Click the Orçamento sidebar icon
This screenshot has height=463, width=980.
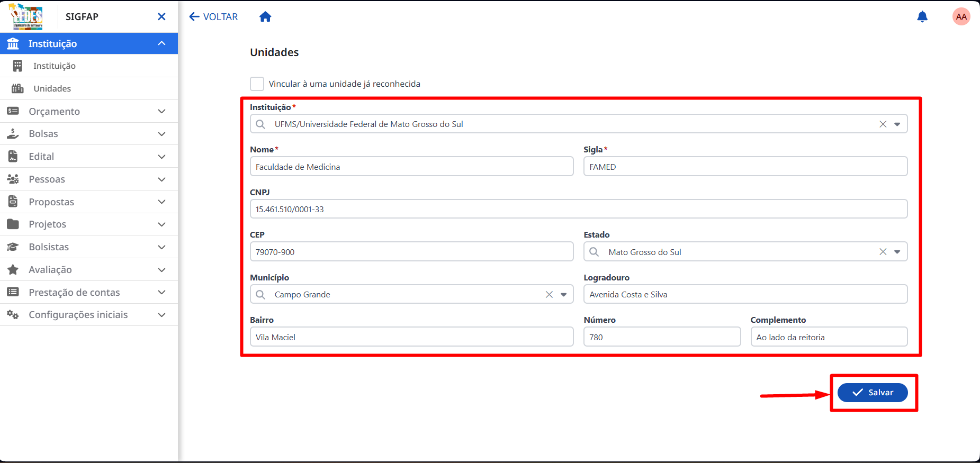click(x=13, y=111)
